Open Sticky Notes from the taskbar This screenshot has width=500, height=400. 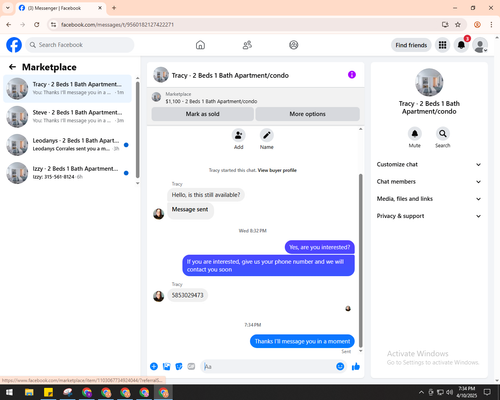point(48,392)
